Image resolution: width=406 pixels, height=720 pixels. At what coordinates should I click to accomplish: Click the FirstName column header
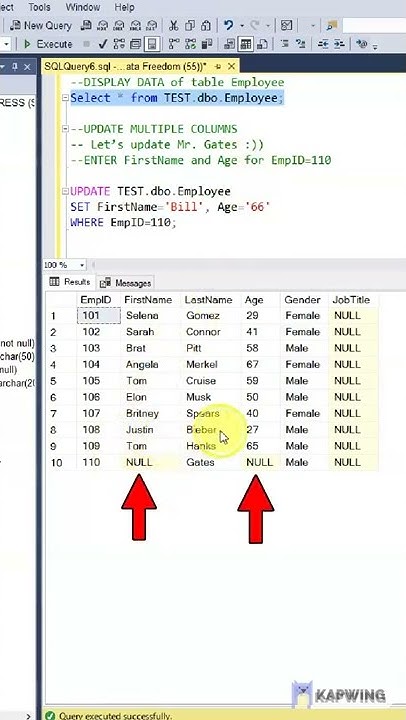point(150,300)
